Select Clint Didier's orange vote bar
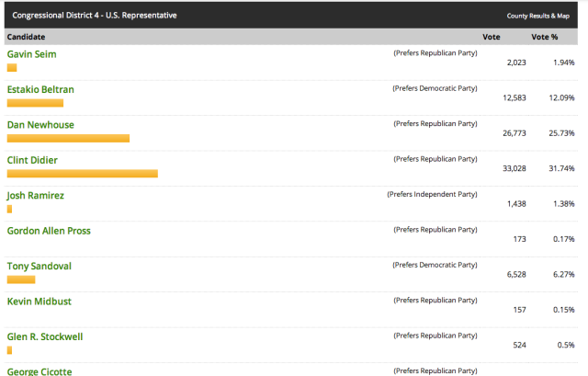This screenshot has width=588, height=376. tap(83, 174)
